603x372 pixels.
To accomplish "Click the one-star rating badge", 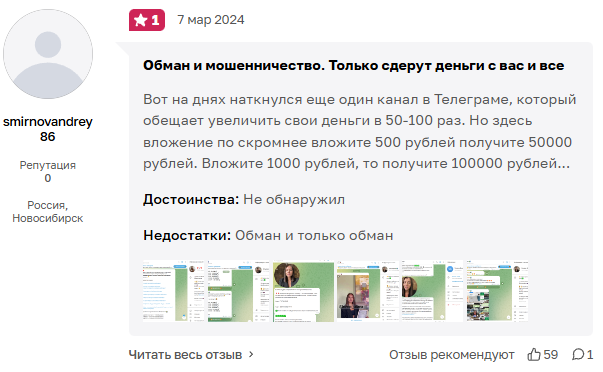I will [x=147, y=20].
